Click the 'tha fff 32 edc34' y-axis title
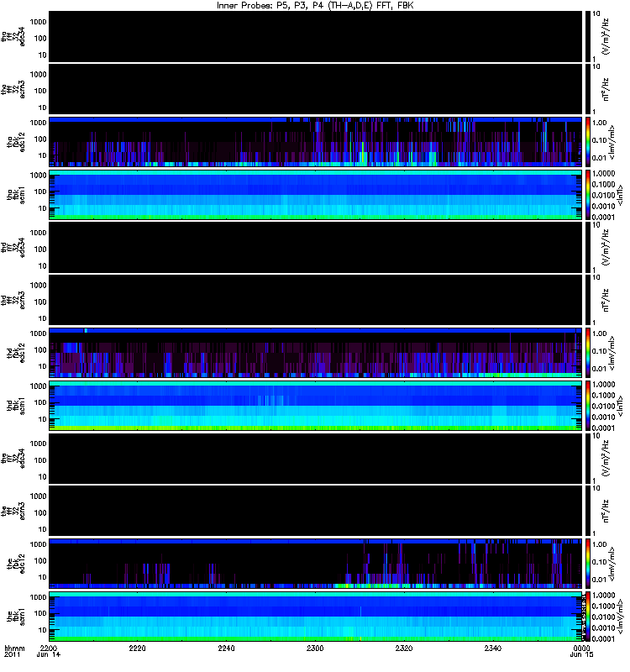 13,36
